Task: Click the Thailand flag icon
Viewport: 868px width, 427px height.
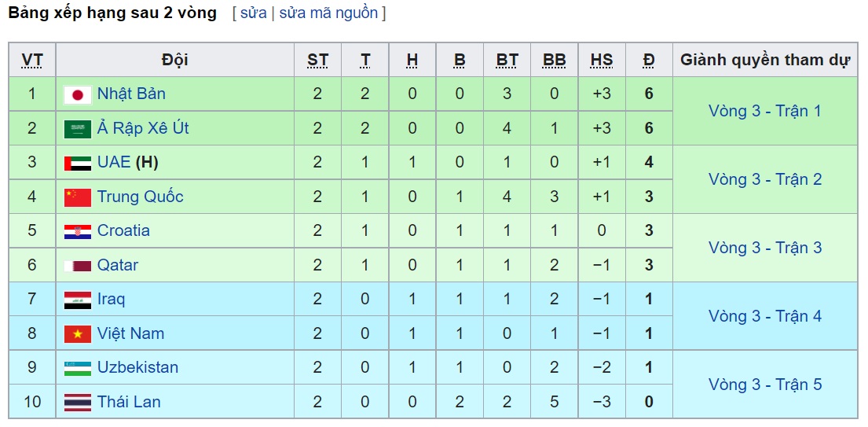Action: point(78,403)
